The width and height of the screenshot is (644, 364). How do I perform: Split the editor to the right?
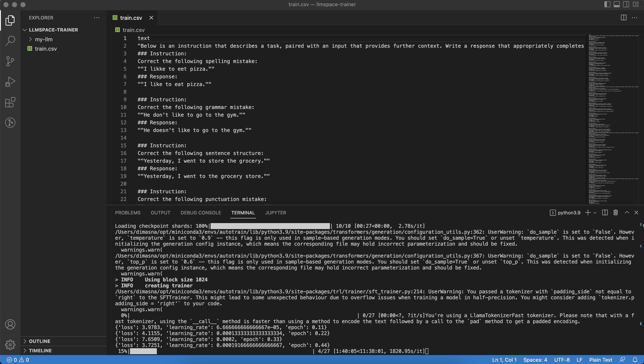click(624, 17)
